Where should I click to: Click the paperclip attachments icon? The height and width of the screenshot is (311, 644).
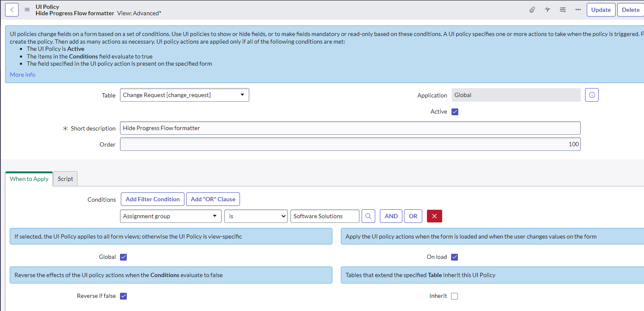tap(532, 10)
